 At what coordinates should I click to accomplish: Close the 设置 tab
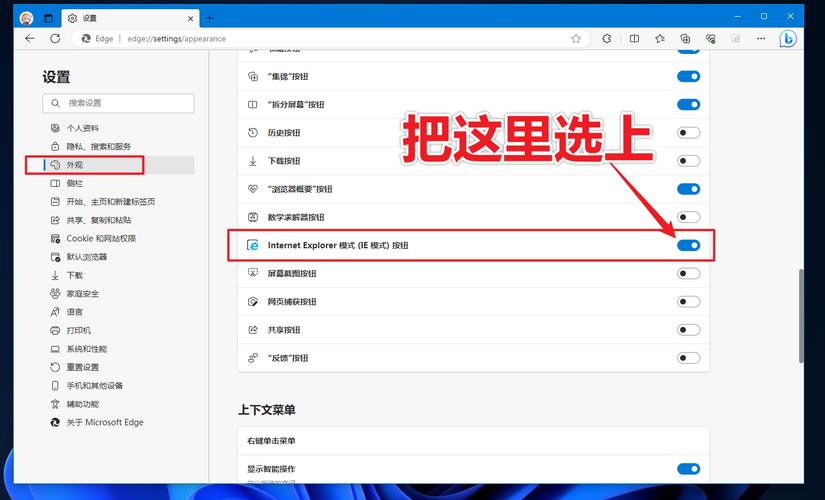coord(190,18)
